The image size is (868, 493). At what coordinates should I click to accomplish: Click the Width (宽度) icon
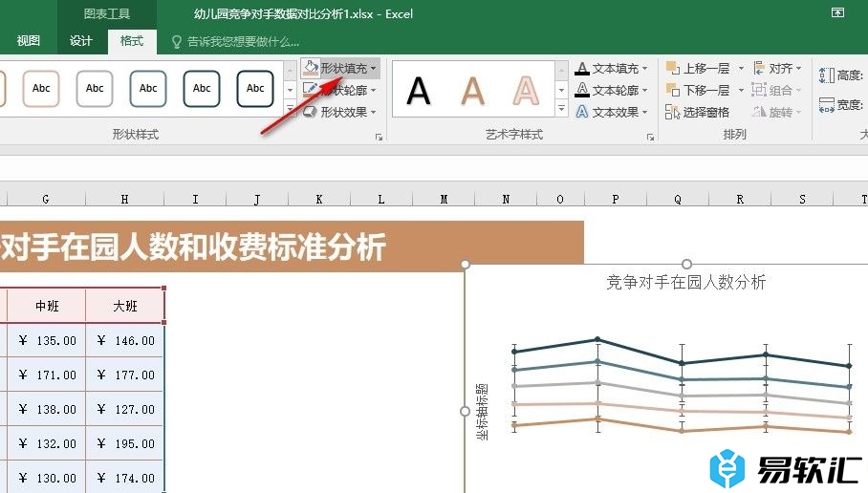pos(826,104)
